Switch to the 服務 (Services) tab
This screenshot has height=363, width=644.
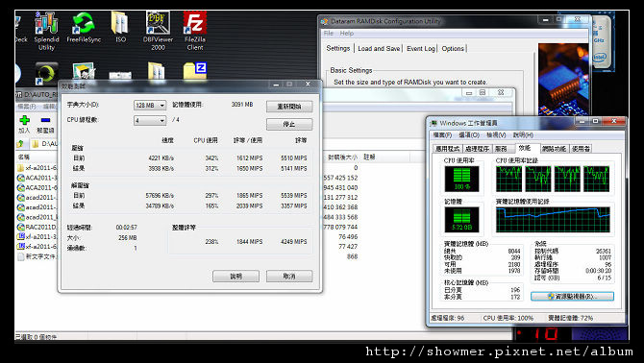pos(501,149)
